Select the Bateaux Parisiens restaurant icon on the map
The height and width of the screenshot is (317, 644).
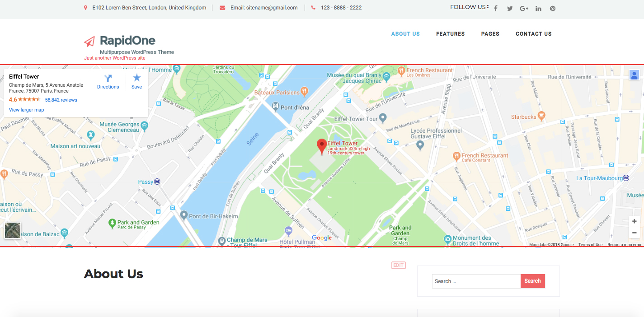point(305,92)
